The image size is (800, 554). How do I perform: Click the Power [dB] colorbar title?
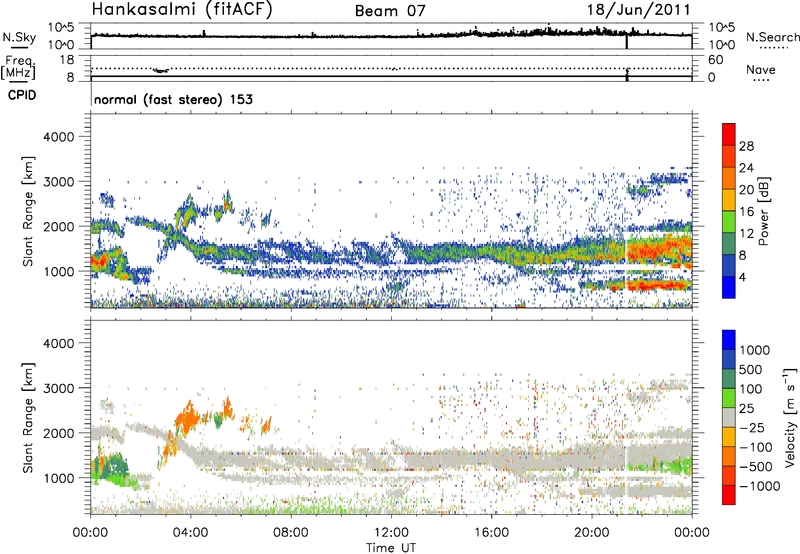click(x=764, y=211)
